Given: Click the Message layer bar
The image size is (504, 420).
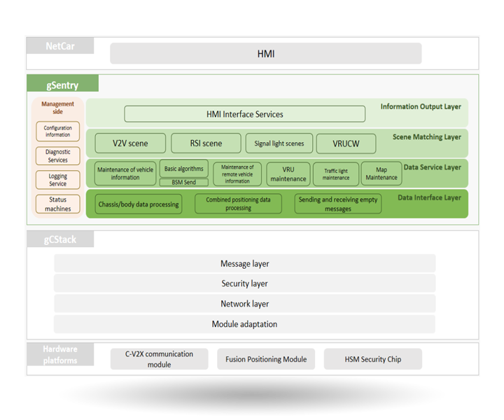Looking at the screenshot, I should coord(244,263).
